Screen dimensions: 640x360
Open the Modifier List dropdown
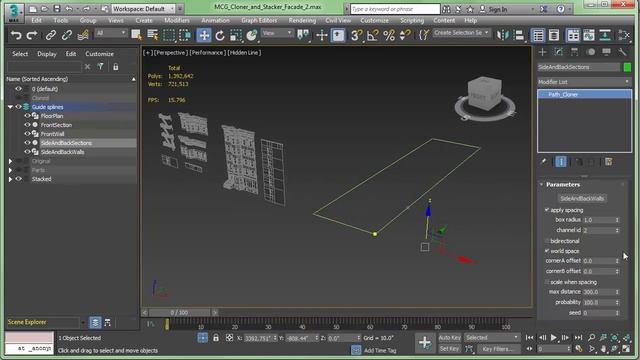tap(584, 82)
